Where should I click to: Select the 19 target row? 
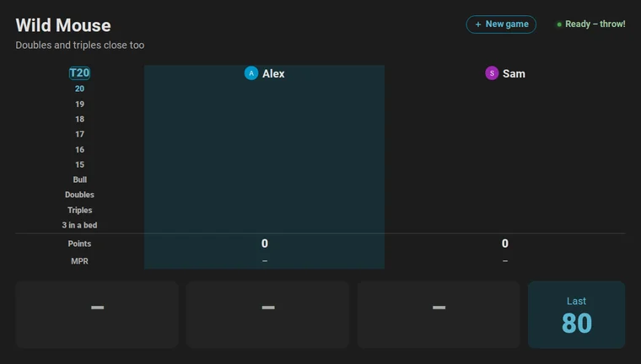coord(79,104)
